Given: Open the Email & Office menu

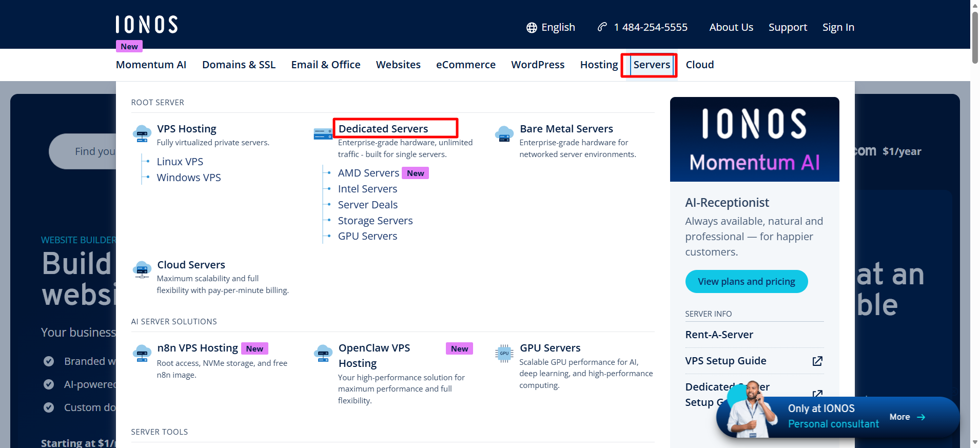Looking at the screenshot, I should pyautogui.click(x=326, y=65).
